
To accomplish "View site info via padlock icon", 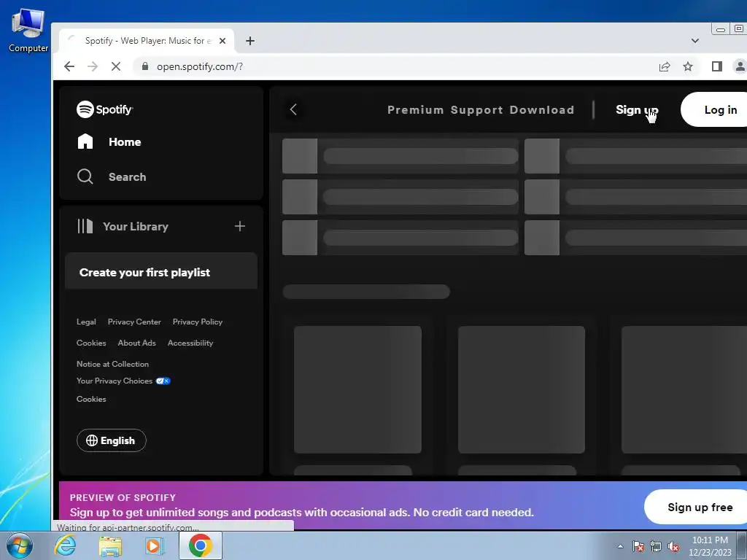I will (145, 66).
